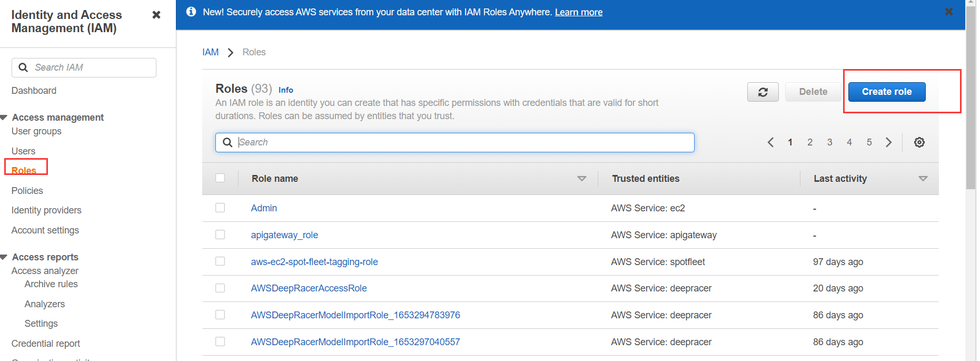Open Account settings in sidebar
The image size is (980, 361).
click(x=45, y=230)
